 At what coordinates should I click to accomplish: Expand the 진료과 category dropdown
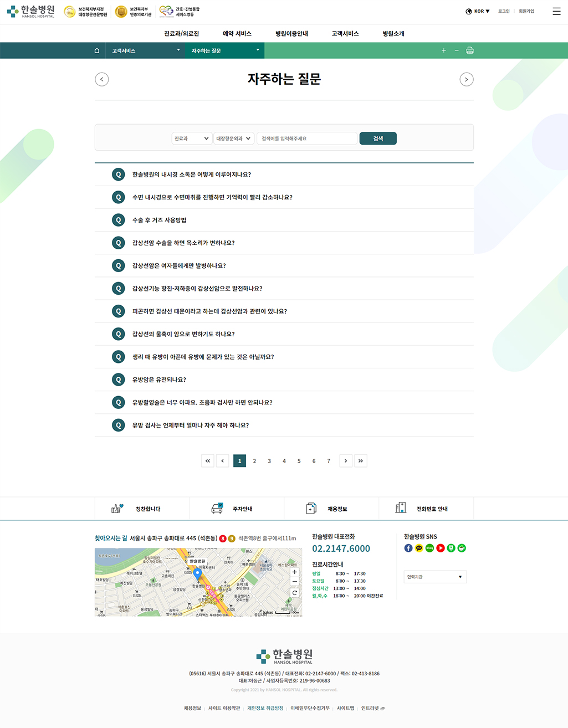coord(192,139)
